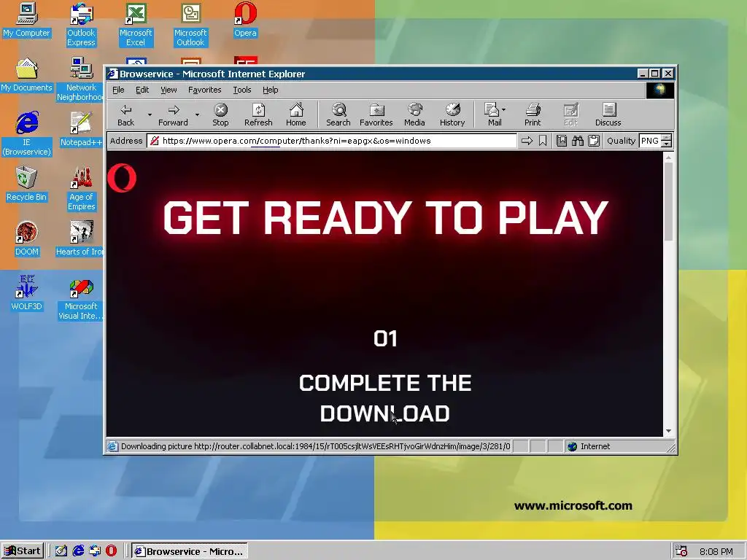Expand the Back history dropdown arrow
The width and height of the screenshot is (747, 560).
coord(150,114)
